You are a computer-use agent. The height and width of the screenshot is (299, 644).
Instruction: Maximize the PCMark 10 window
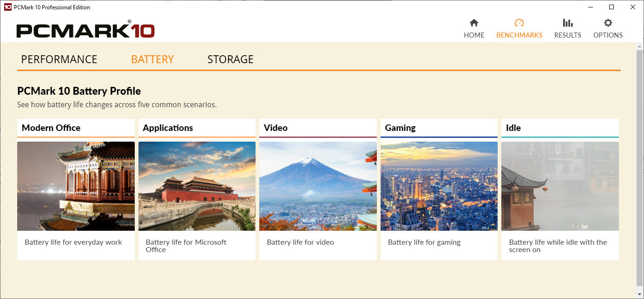point(612,7)
